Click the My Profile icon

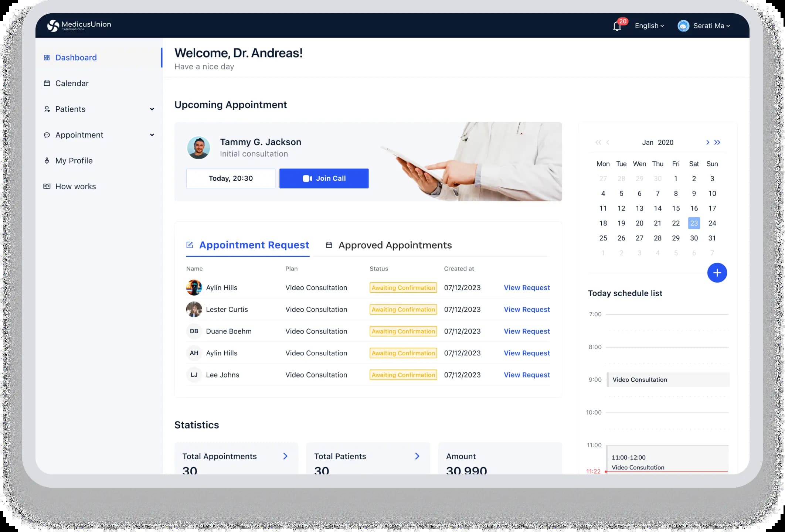[x=47, y=161]
